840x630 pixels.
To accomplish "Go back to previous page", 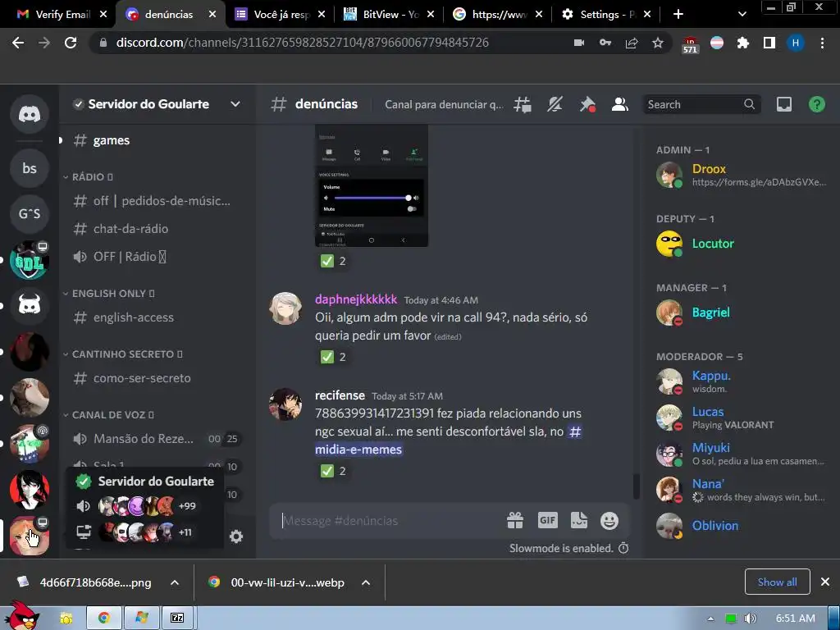I will 18,43.
